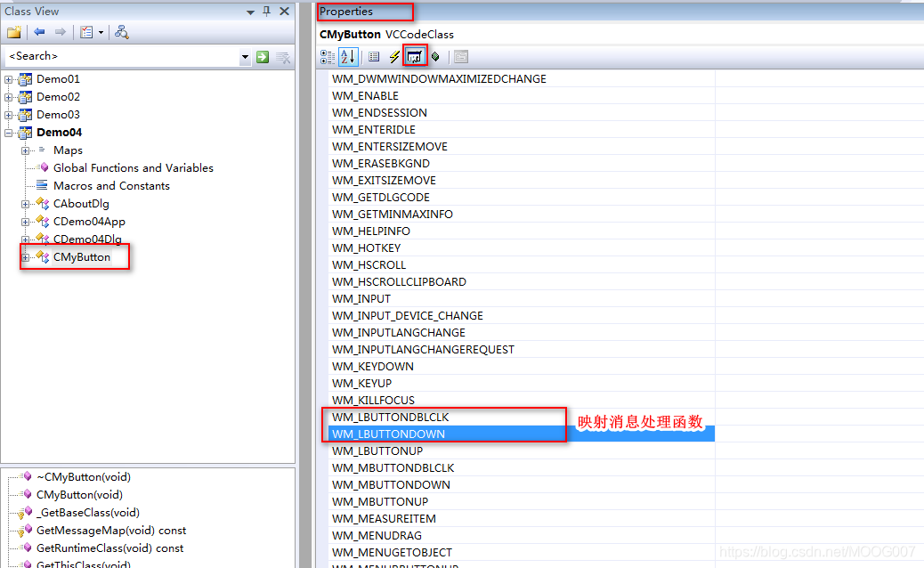Expand the Maps node
This screenshot has width=924, height=568.
pyautogui.click(x=25, y=150)
